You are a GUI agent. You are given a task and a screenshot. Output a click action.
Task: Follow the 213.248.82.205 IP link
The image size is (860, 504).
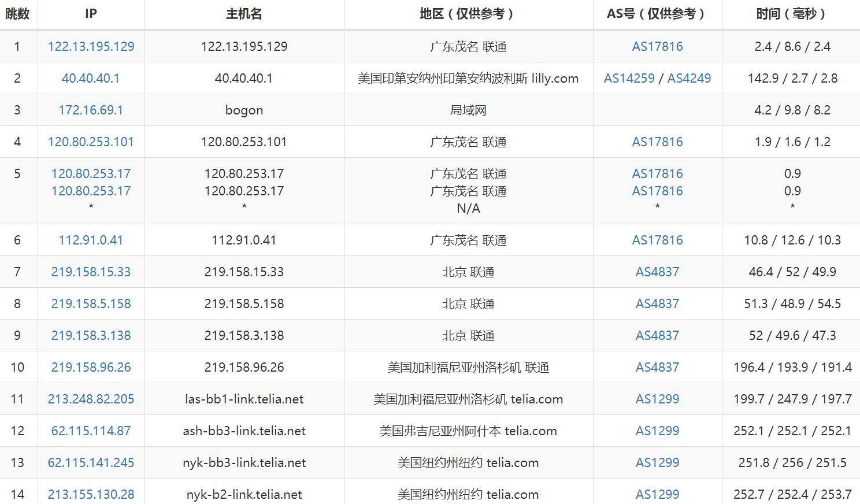coord(91,399)
